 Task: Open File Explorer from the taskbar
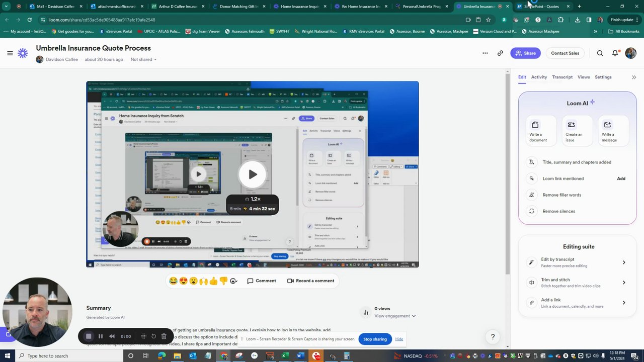tap(177, 356)
